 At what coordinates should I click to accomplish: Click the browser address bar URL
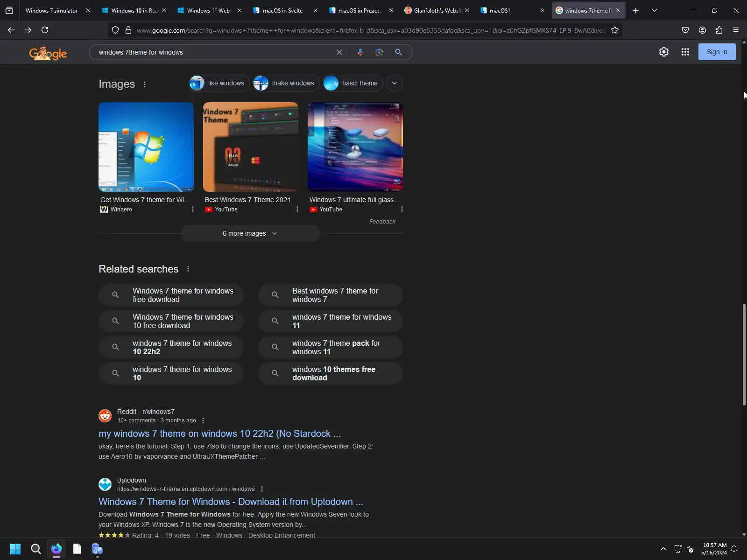371,30
